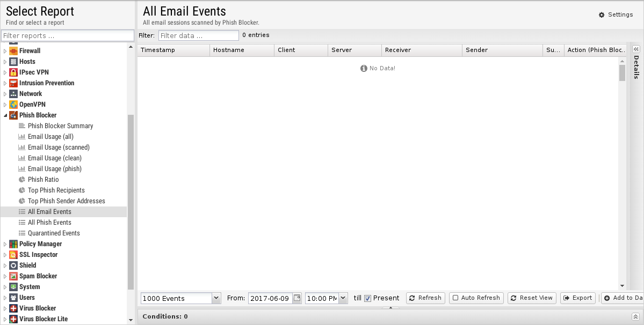Click the Client column header
644x325 pixels.
point(301,50)
